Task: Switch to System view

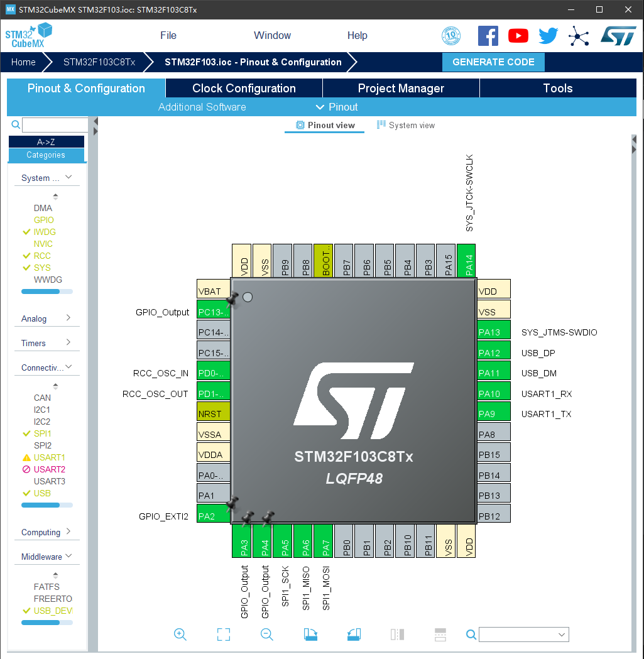Action: tap(406, 125)
